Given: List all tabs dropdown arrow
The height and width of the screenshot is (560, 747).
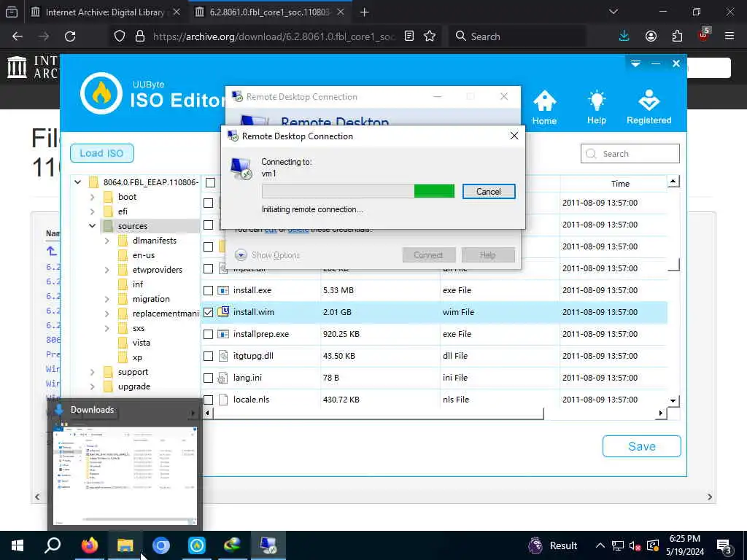Looking at the screenshot, I should tap(614, 12).
